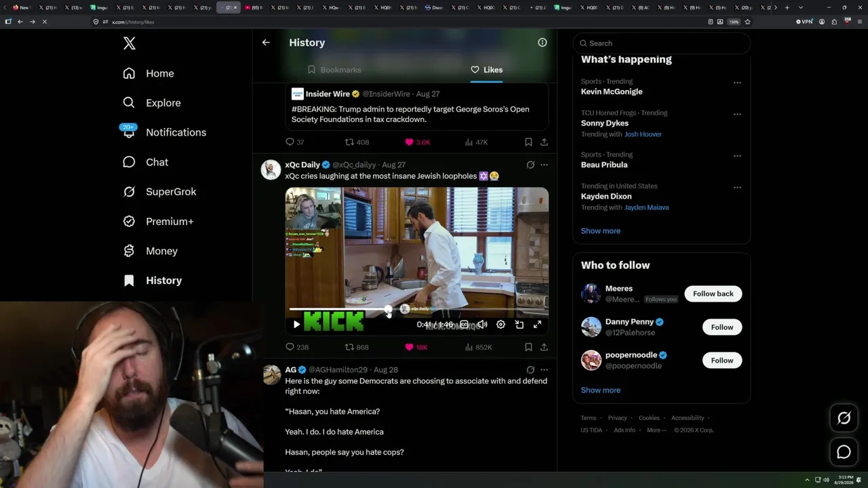The image size is (868, 488).
Task: Repost the xQc Daily post
Action: [x=357, y=347]
